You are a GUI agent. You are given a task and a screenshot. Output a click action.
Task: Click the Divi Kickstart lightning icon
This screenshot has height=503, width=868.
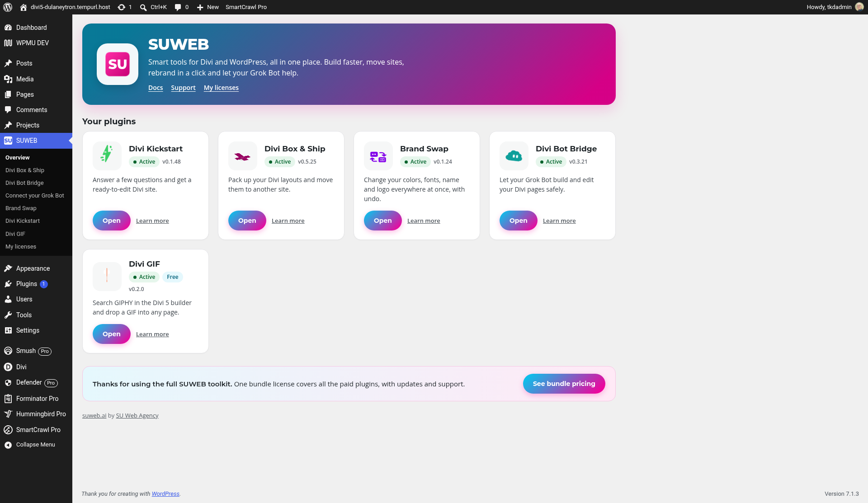click(x=107, y=156)
